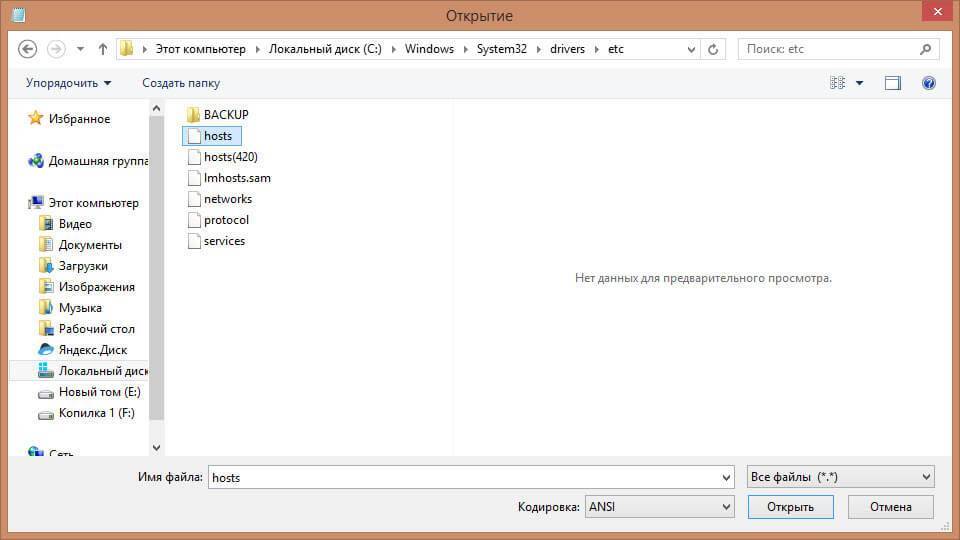The height and width of the screenshot is (540, 960).
Task: Select Загрузки in the navigation tree
Action: (83, 266)
